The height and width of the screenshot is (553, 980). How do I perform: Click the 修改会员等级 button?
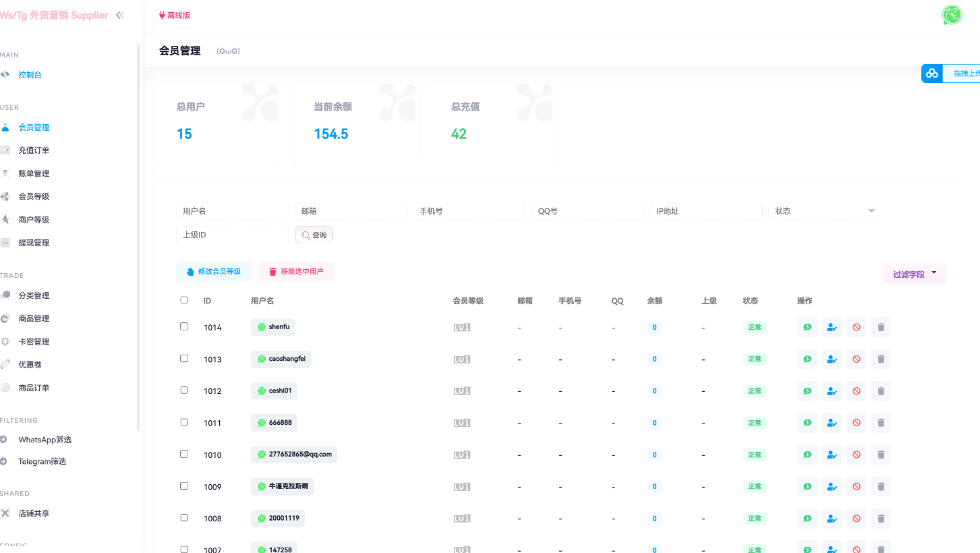pyautogui.click(x=214, y=271)
